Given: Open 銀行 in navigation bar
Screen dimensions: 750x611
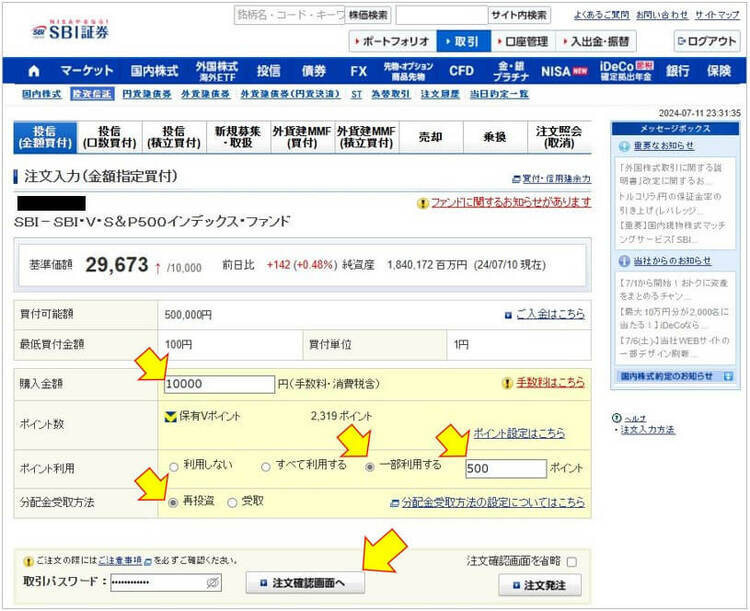Looking at the screenshot, I should (x=677, y=71).
